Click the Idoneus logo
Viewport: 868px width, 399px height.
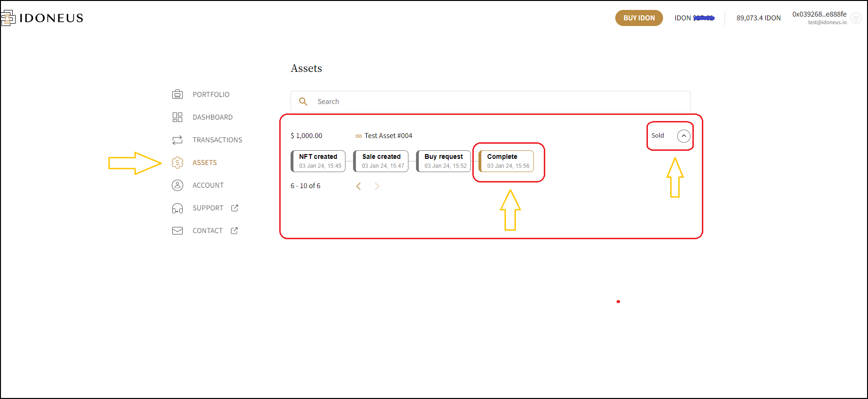[x=43, y=18]
